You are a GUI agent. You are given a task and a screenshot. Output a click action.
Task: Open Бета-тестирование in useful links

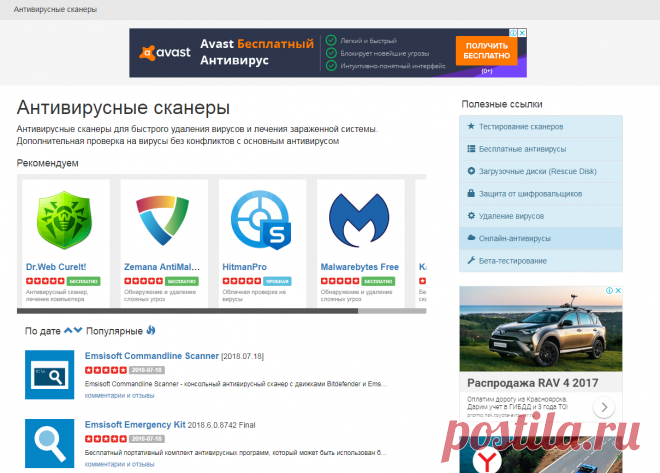pyautogui.click(x=541, y=261)
